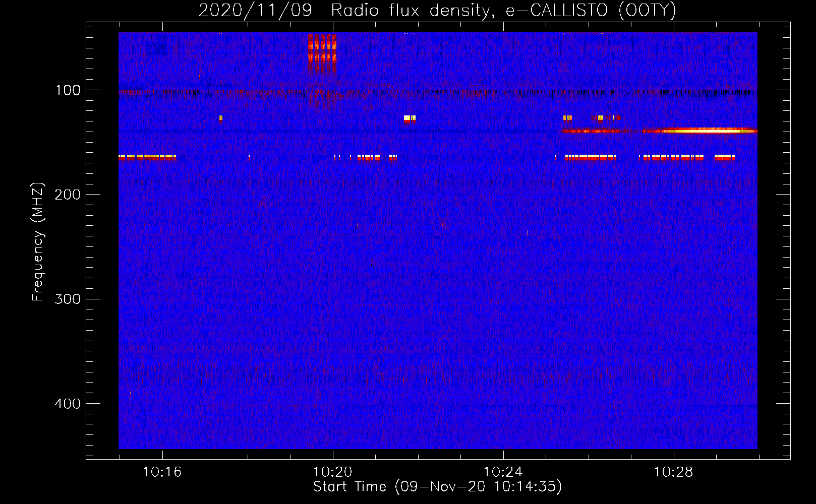Click the 10:28 time tick label

[x=674, y=472]
